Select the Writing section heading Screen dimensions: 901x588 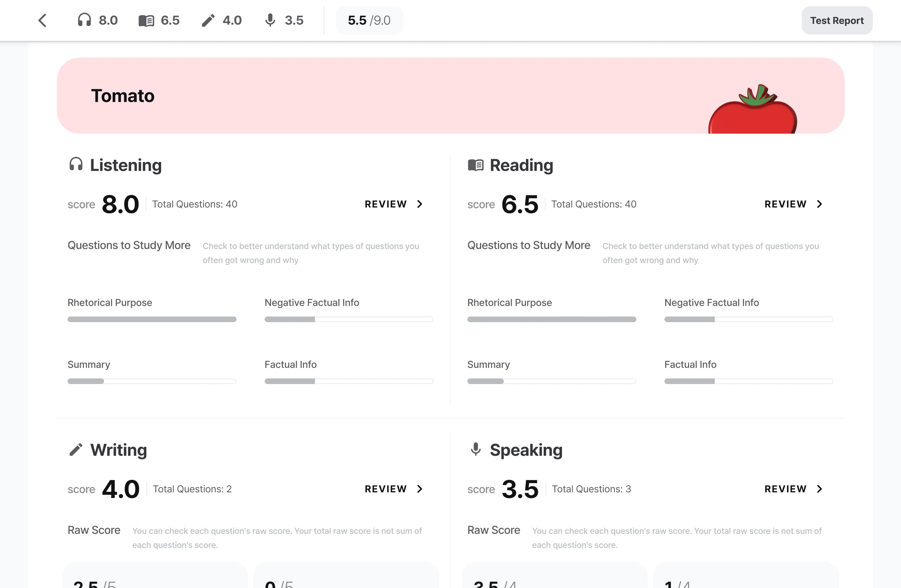(x=118, y=450)
